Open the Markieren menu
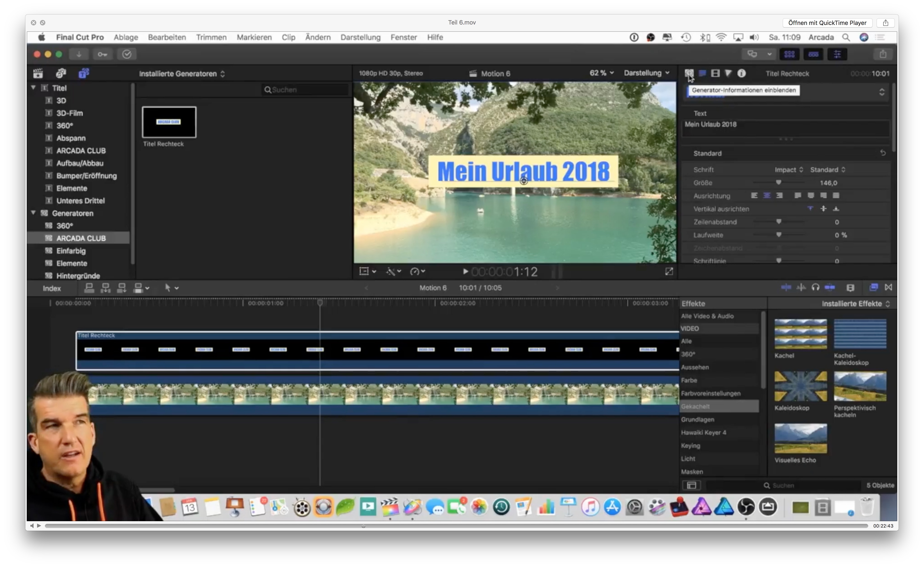 [254, 37]
